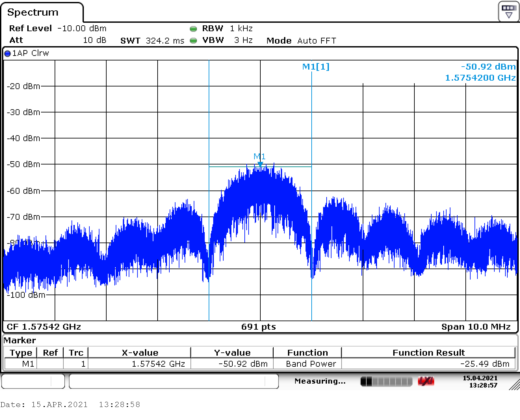Click the SWT 324.2 ms sweep time

152,41
